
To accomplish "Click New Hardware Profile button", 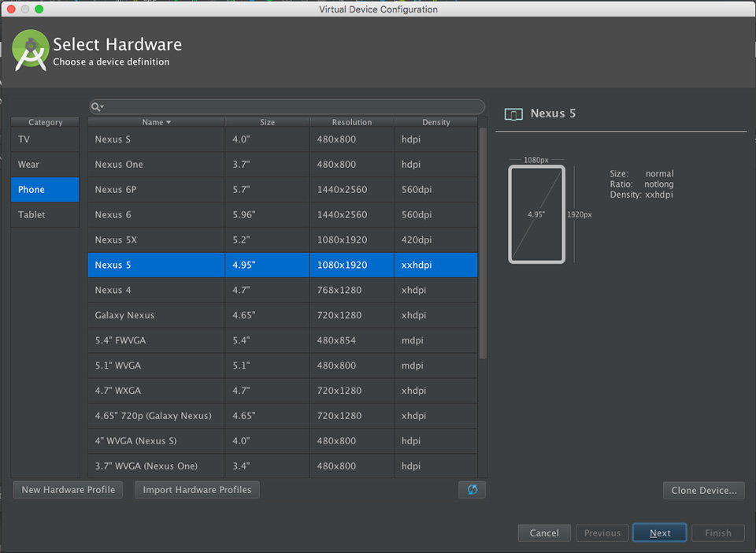I will pos(68,490).
